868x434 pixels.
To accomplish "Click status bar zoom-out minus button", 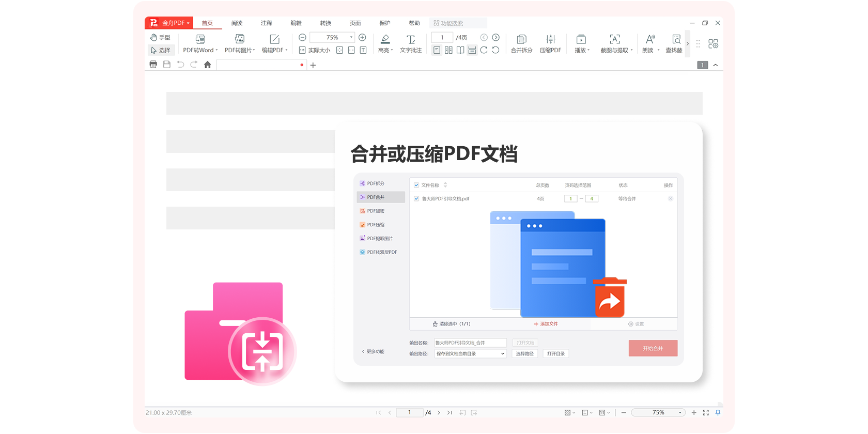I will (x=624, y=412).
